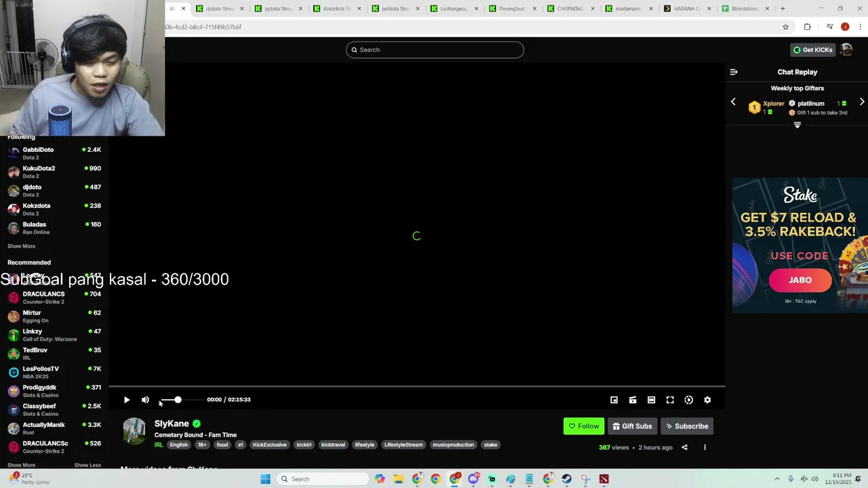Click the video progress seek bar
Screen dimensions: 868x488
tap(417, 386)
